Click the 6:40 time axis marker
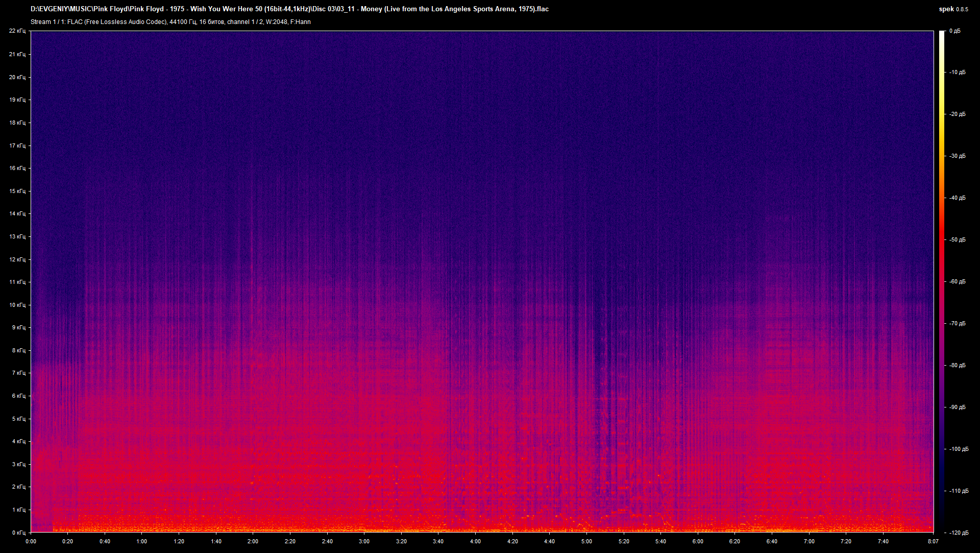Viewport: 980px width, 553px height. [x=772, y=541]
